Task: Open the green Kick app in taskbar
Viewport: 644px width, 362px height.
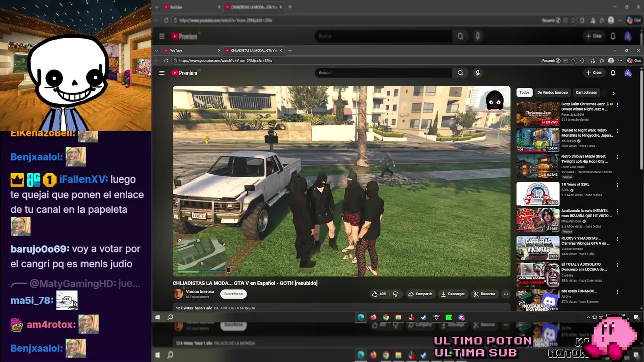Action: pos(449,317)
